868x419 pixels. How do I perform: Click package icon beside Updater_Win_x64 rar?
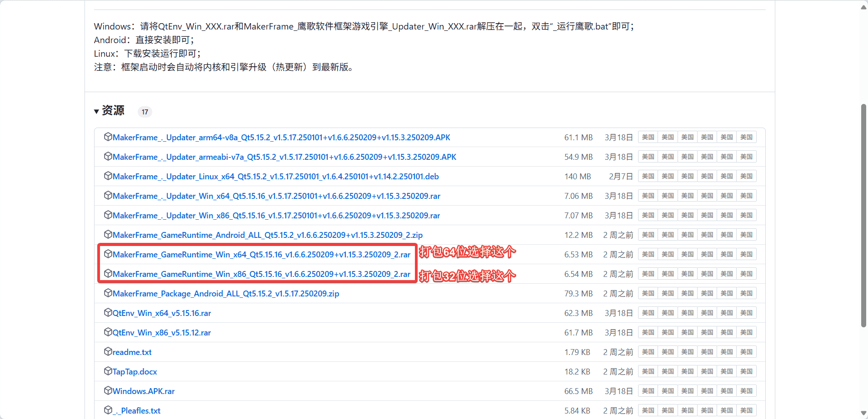[108, 195]
